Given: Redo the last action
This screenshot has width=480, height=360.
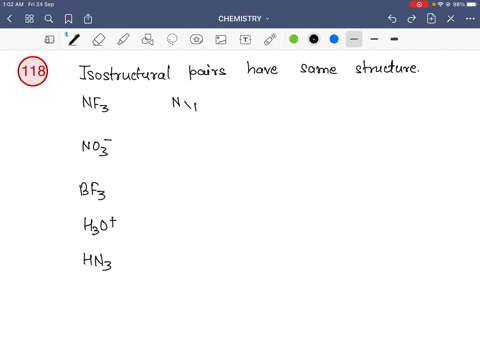Looking at the screenshot, I should point(412,19).
